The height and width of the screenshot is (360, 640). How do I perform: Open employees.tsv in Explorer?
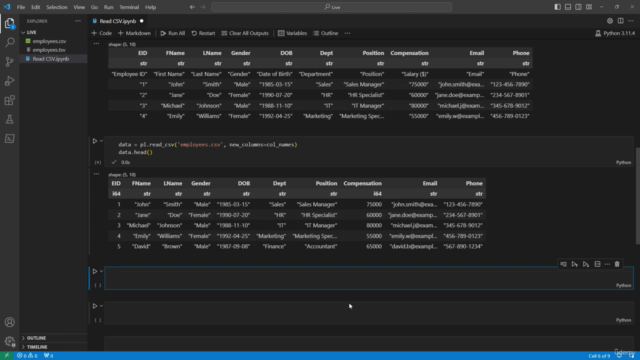[49, 50]
